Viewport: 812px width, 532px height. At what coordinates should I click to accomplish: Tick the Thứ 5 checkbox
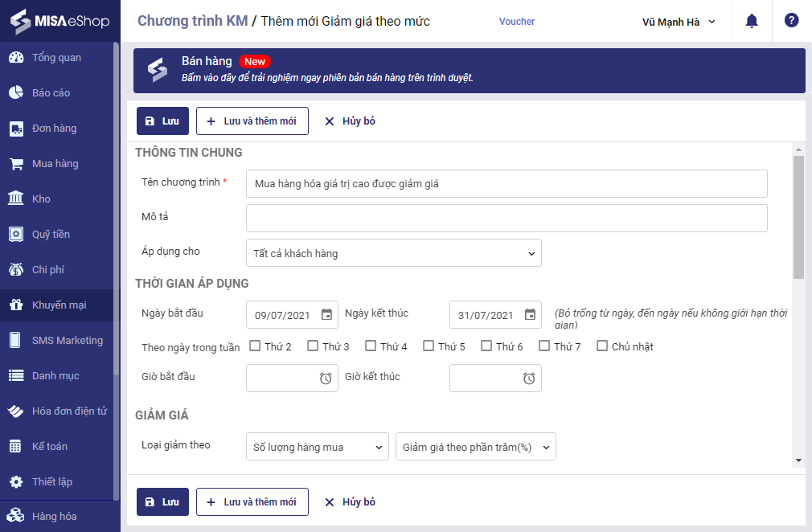coord(429,346)
